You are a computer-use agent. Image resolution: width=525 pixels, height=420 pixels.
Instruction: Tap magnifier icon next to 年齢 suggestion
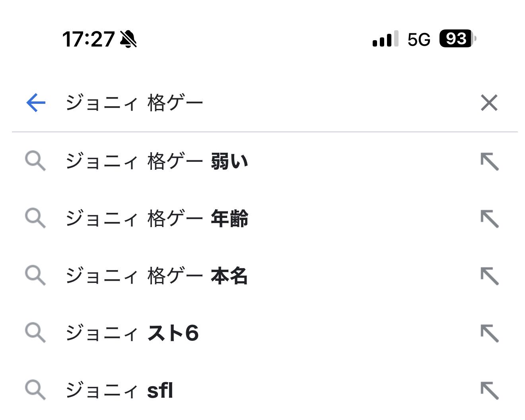(35, 218)
